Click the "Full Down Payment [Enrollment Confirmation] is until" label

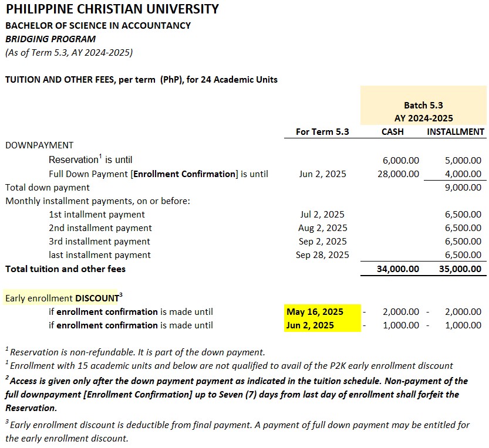pyautogui.click(x=158, y=174)
